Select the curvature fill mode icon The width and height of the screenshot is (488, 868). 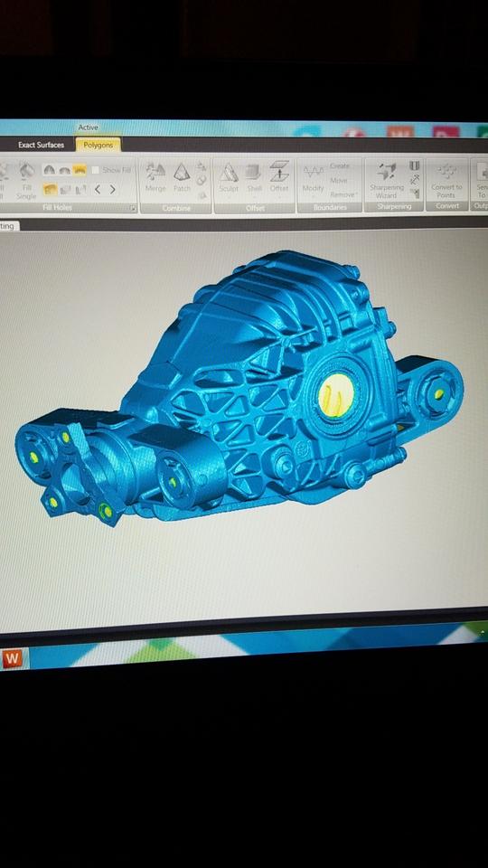pos(49,170)
